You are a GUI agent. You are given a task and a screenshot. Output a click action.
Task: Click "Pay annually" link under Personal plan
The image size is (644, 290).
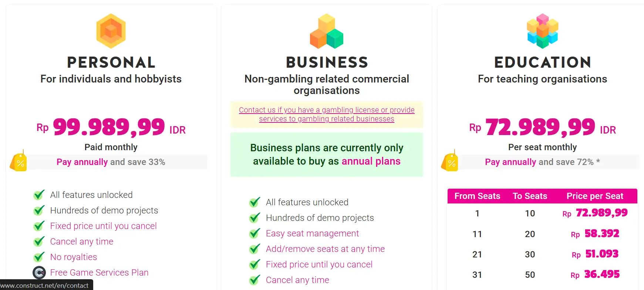tap(82, 162)
